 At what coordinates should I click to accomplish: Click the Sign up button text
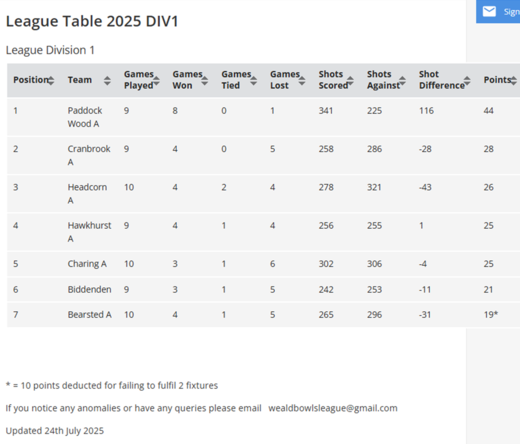512,12
